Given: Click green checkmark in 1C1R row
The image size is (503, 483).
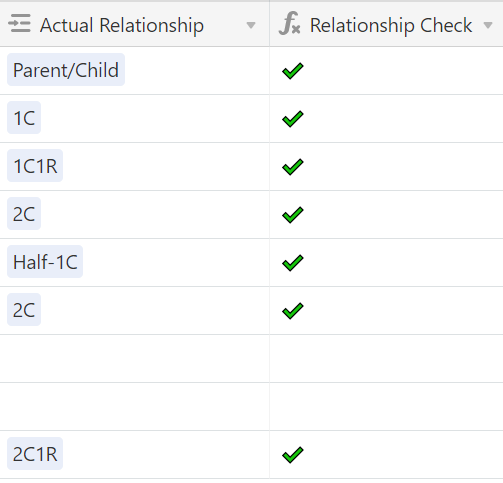Looking at the screenshot, I should [x=293, y=167].
